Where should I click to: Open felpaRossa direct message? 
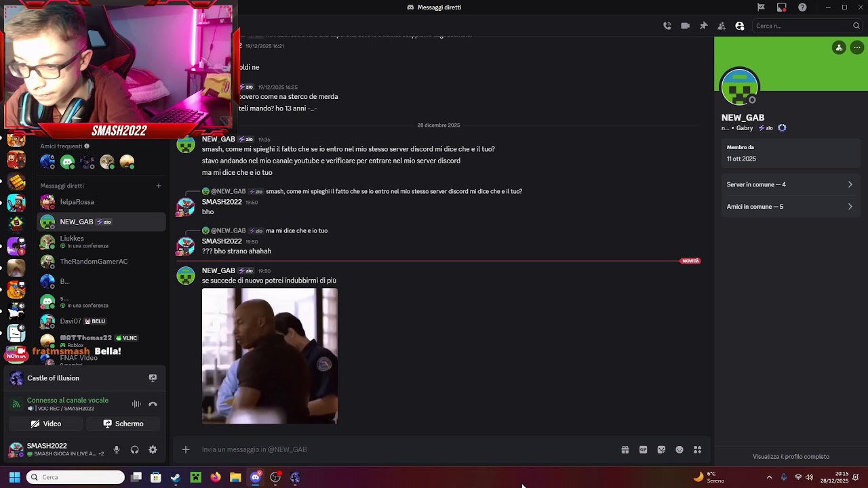[x=101, y=202]
